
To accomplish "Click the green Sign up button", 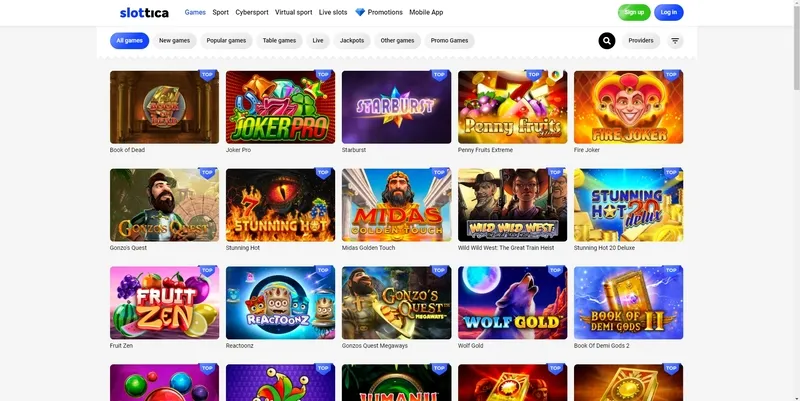I will tap(633, 12).
